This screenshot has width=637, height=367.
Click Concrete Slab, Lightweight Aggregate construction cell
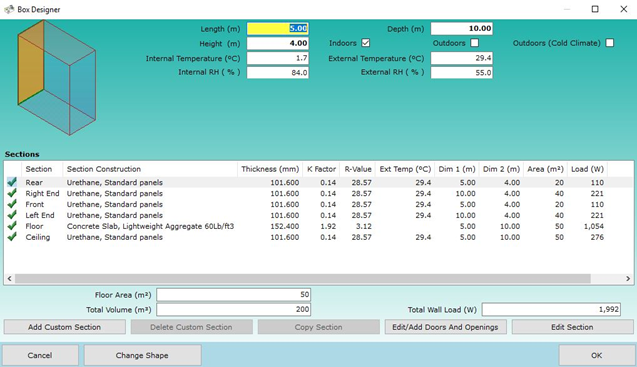click(150, 226)
